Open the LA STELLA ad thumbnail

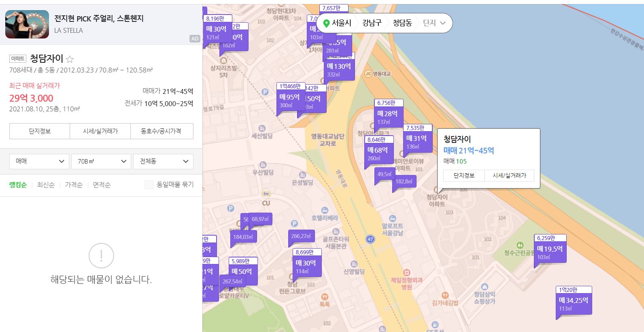(x=27, y=24)
